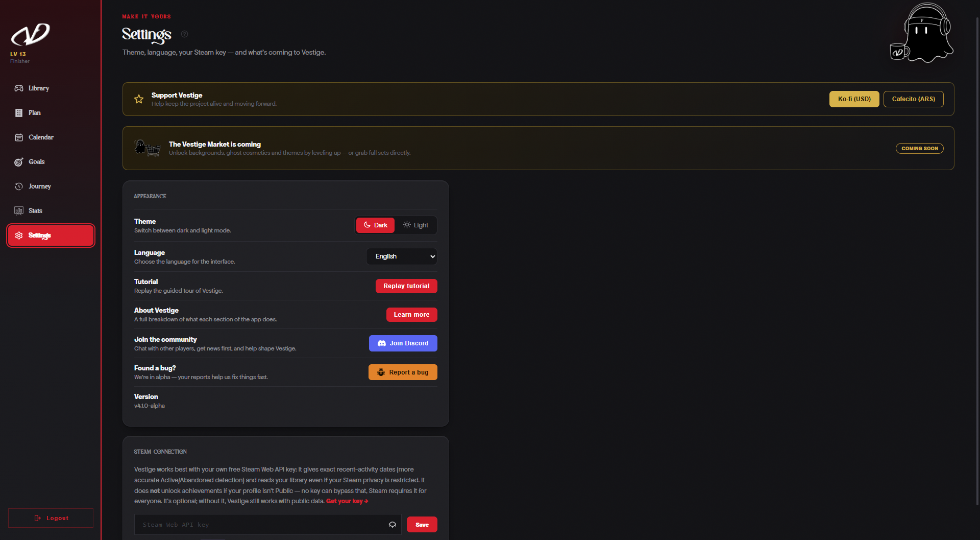Click the APPEARANCE section title
This screenshot has width=980, height=540.
coord(150,196)
